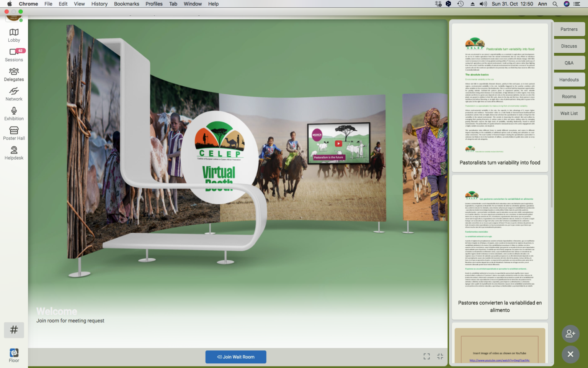This screenshot has width=588, height=368.
Task: Click the Join Wait Room button
Action: tap(236, 357)
